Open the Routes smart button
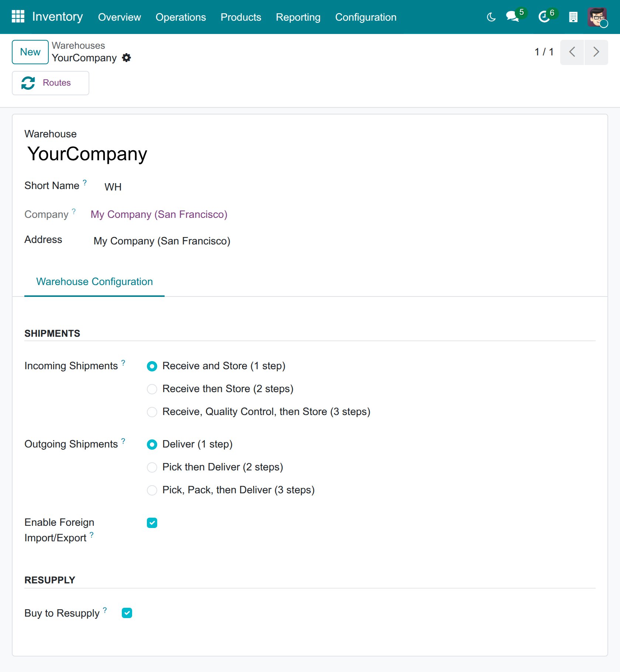This screenshot has width=620, height=672. click(x=51, y=83)
